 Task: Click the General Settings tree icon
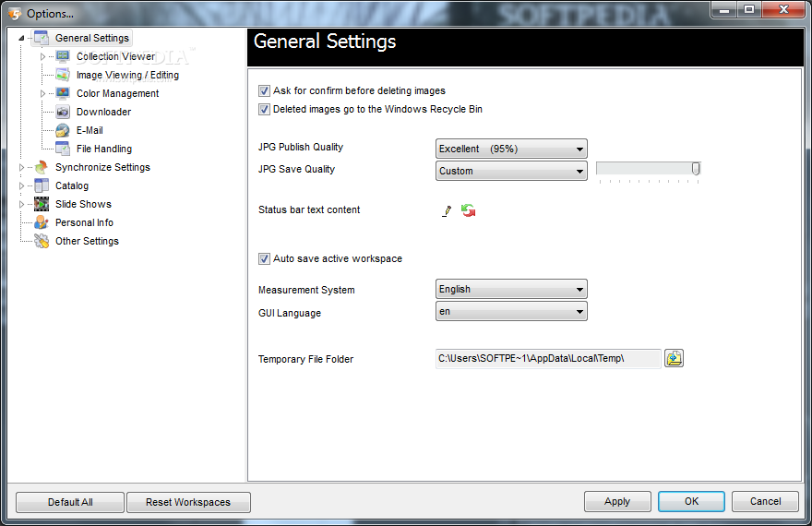coord(42,38)
